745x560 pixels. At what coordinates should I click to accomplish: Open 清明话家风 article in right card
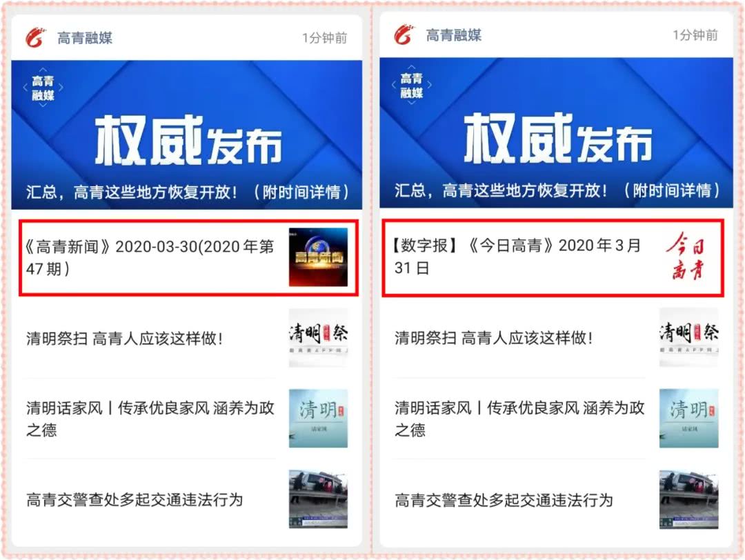tap(519, 419)
